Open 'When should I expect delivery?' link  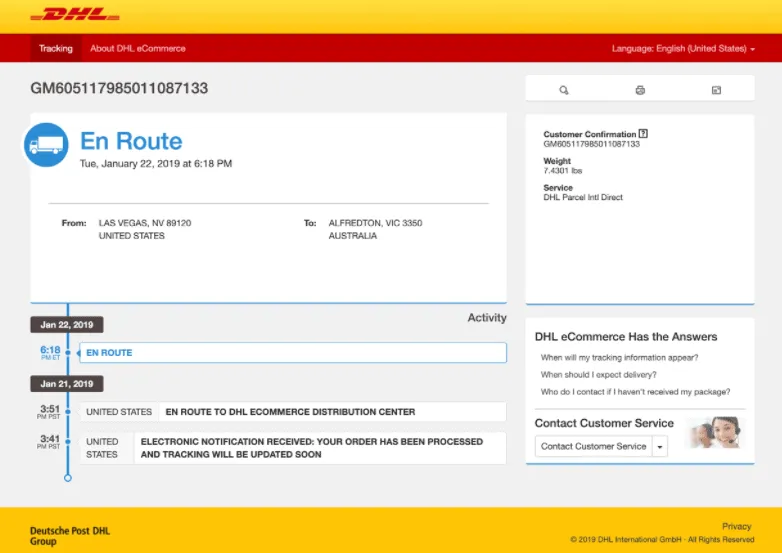point(598,374)
